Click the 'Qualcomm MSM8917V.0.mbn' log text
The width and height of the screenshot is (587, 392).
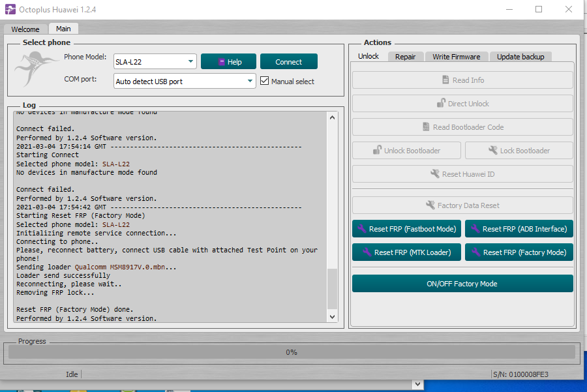click(x=119, y=267)
